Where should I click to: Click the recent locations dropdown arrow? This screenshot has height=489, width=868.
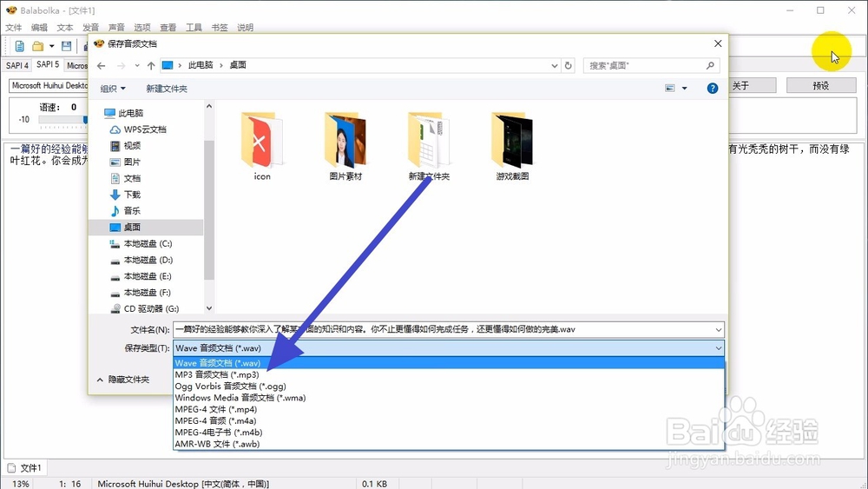pyautogui.click(x=137, y=65)
